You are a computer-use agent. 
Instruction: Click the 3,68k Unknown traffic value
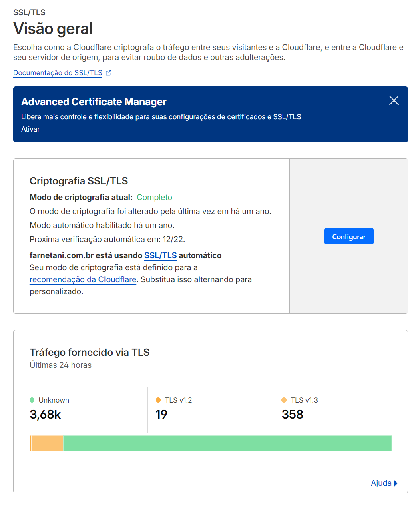(x=45, y=415)
